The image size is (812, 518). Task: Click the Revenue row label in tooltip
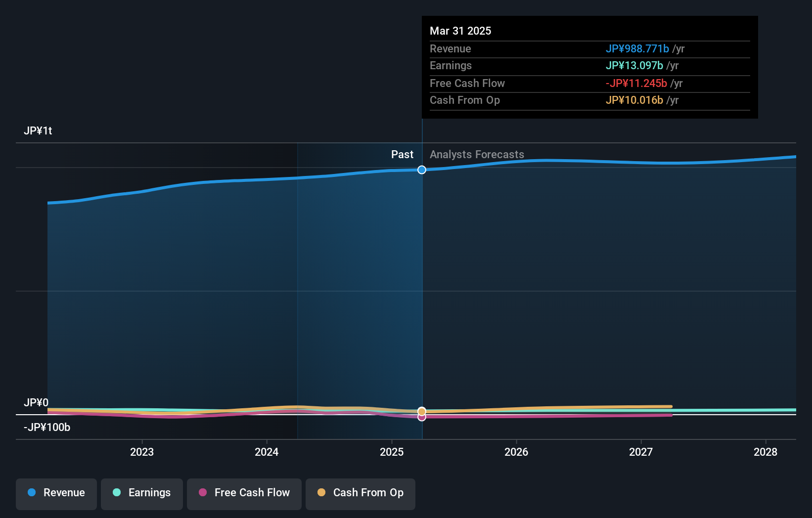tap(451, 48)
